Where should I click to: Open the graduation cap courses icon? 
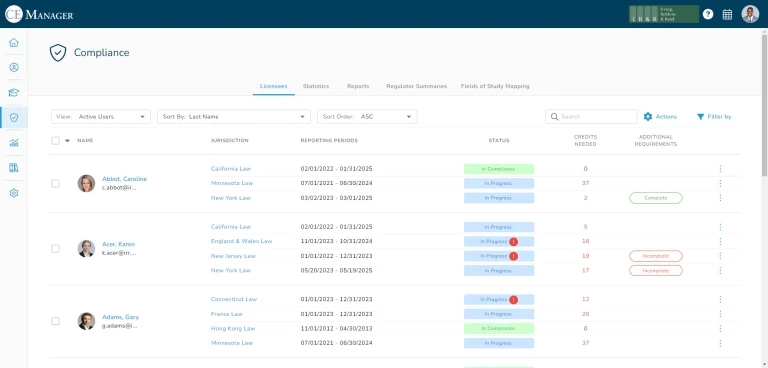[14, 93]
